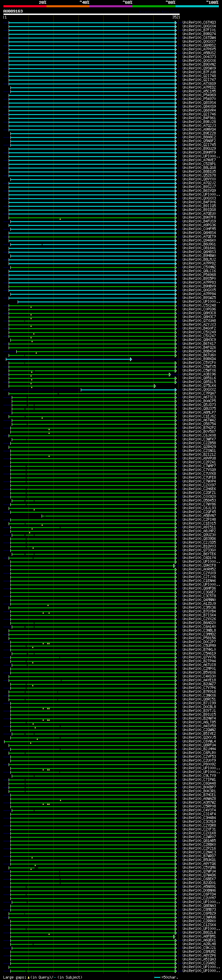Select the UniRef100_C5Z8P1 label

click(x=199, y=164)
